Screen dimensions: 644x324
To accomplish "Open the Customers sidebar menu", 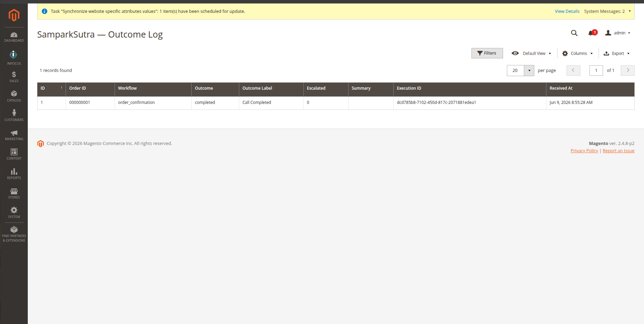I will 14,116.
